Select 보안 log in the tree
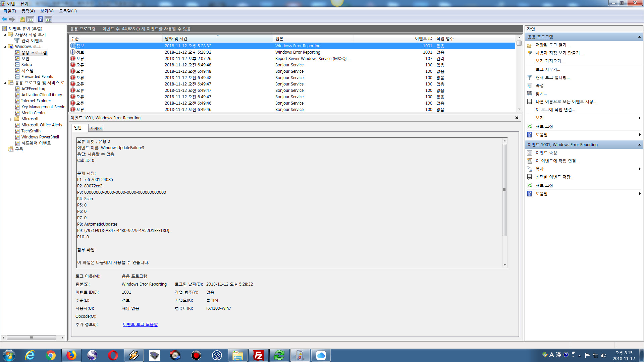This screenshot has height=362, width=644. 25,59
